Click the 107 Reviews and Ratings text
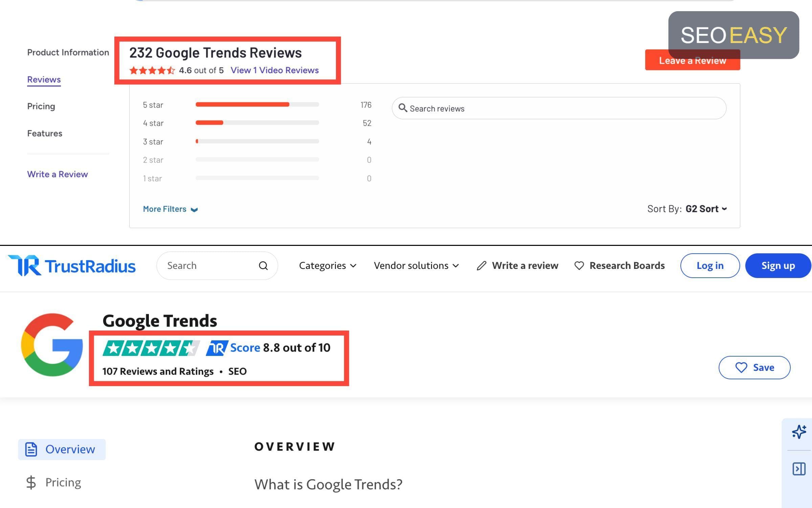The image size is (812, 508). pyautogui.click(x=158, y=372)
